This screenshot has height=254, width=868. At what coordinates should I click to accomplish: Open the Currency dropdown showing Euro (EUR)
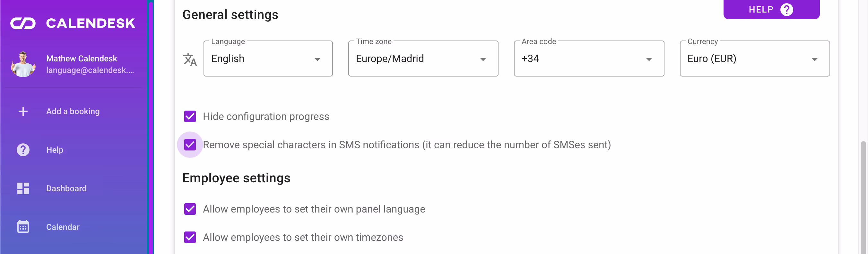815,59
